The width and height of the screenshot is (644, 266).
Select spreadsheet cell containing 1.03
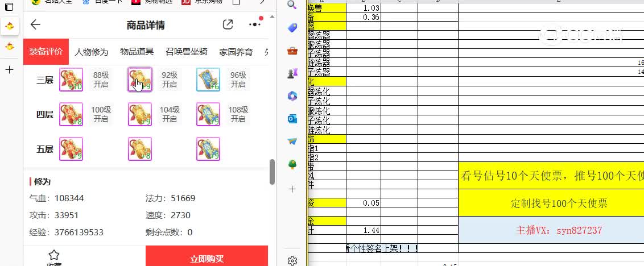(x=364, y=8)
